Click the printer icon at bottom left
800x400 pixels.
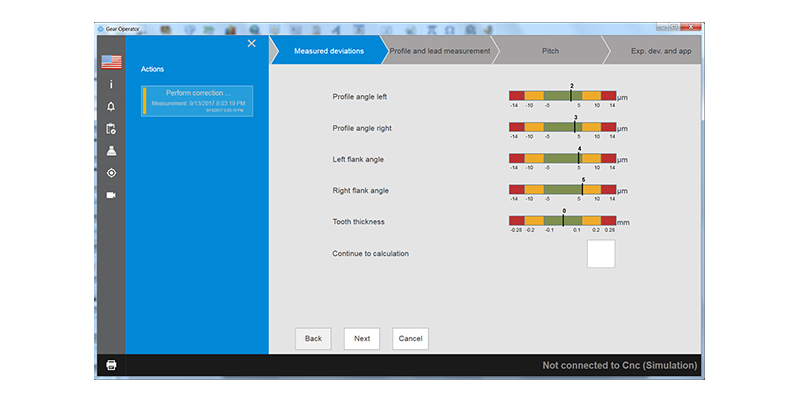111,365
